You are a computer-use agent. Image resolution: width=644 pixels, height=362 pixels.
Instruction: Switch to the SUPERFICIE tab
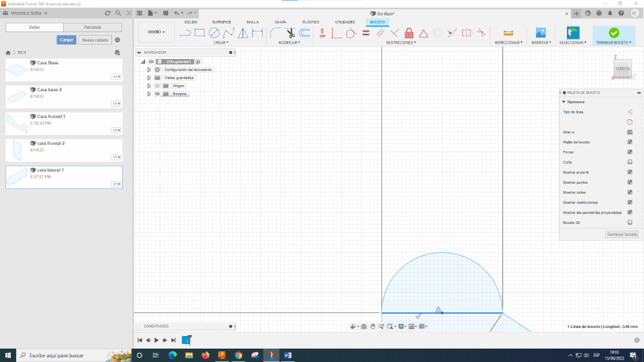[x=222, y=23]
